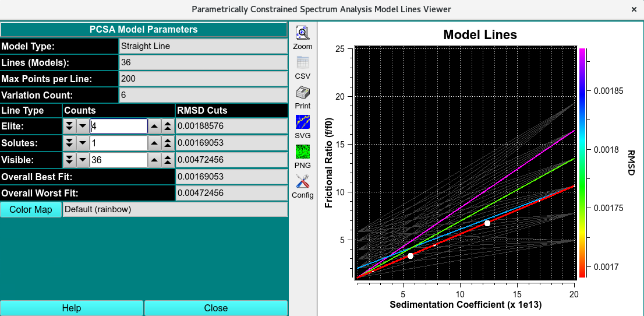
Task: Decrease Elite count by one step
Action: [83, 127]
